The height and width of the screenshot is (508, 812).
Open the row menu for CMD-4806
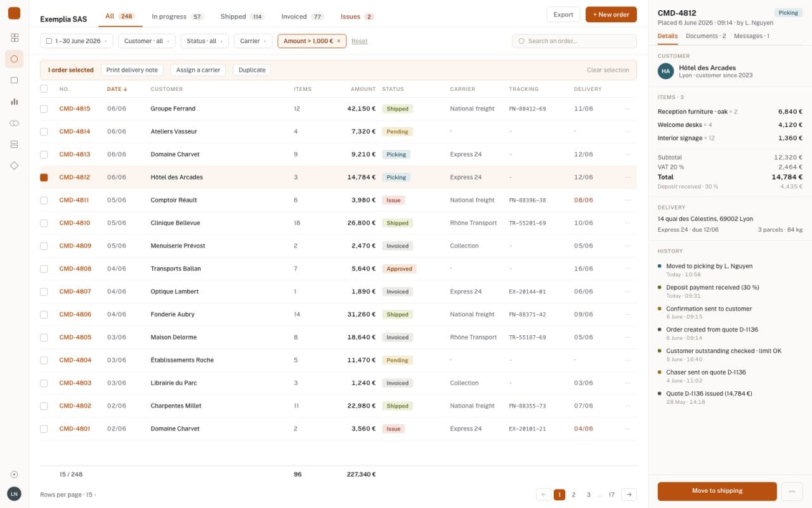(x=628, y=314)
